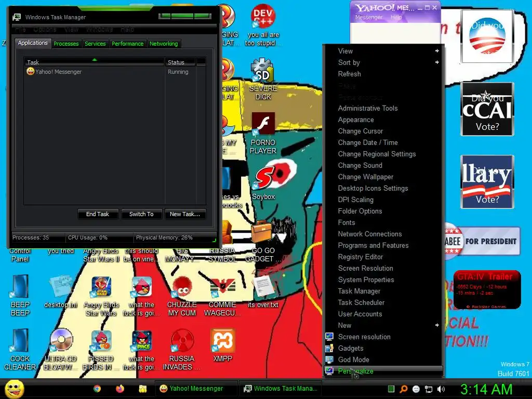This screenshot has width=532, height=399.
Task: Click the volume speaker tray icon
Action: [441, 389]
